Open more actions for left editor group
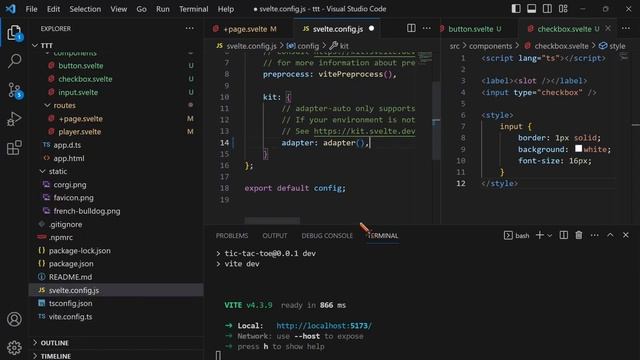 427,28
